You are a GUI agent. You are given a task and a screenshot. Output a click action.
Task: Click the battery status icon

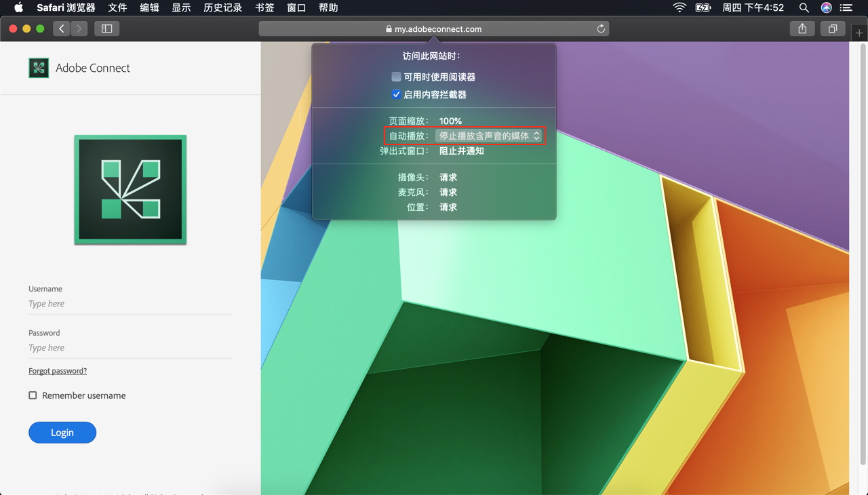[x=703, y=7]
